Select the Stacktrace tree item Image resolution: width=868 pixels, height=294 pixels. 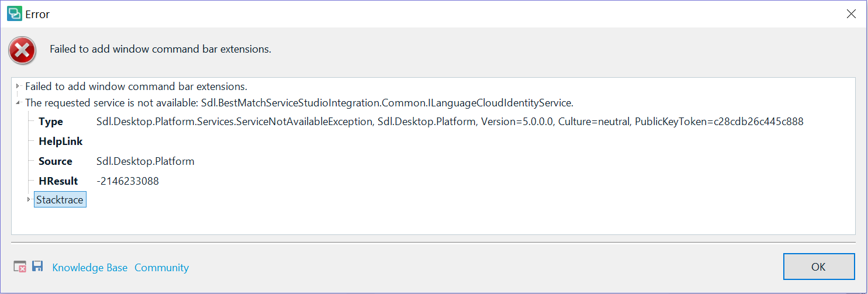[60, 200]
